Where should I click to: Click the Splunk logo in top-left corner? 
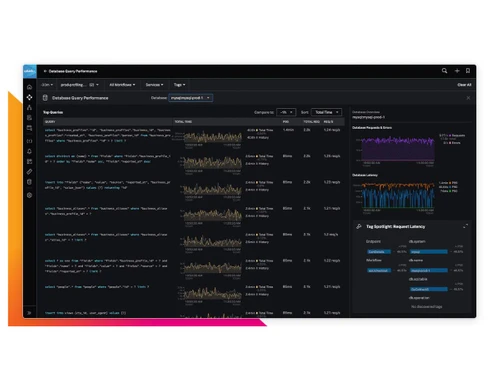(30, 71)
